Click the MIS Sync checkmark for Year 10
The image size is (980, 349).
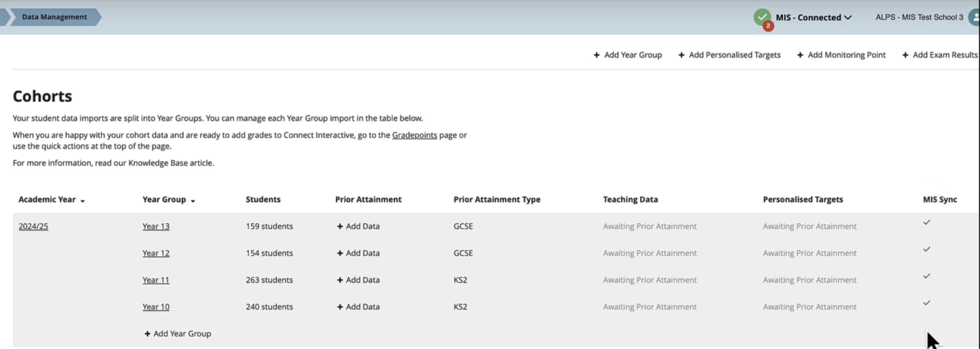pyautogui.click(x=927, y=303)
